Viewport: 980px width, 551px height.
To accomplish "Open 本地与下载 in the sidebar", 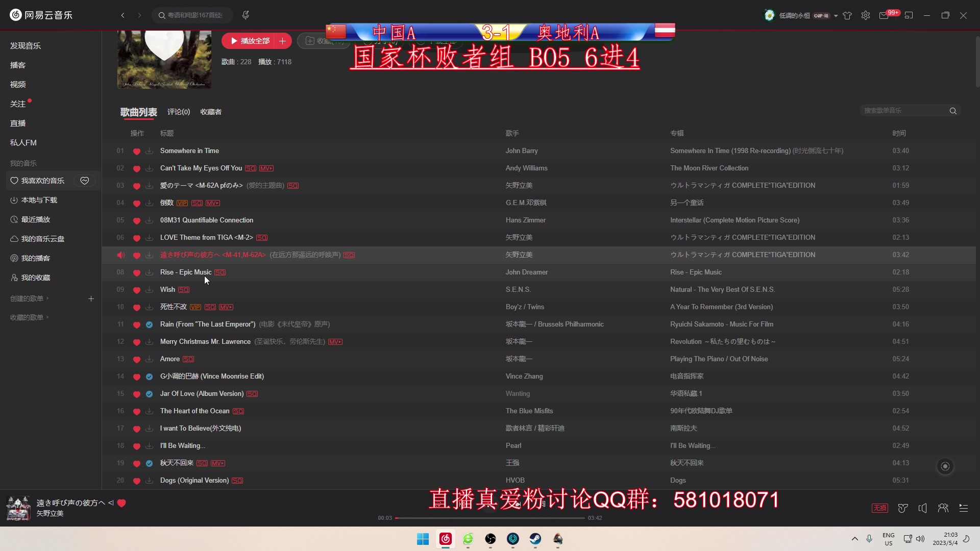I will click(x=34, y=200).
